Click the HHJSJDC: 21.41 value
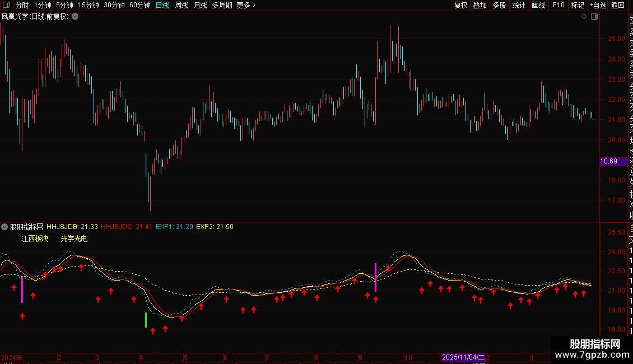 (127, 227)
